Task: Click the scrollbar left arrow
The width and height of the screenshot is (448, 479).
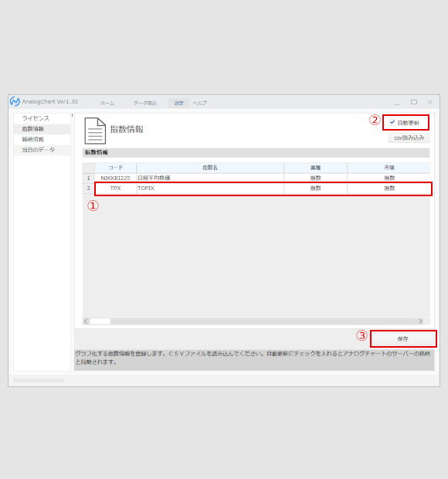Action: pos(86,321)
